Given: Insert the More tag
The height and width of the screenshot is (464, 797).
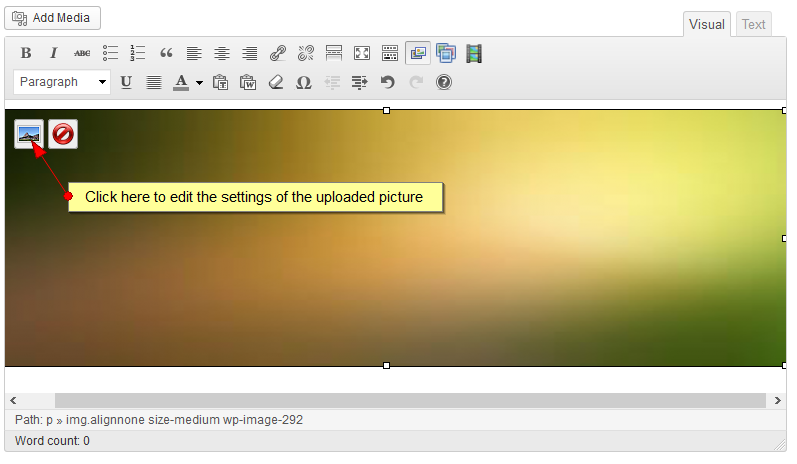Looking at the screenshot, I should 333,53.
